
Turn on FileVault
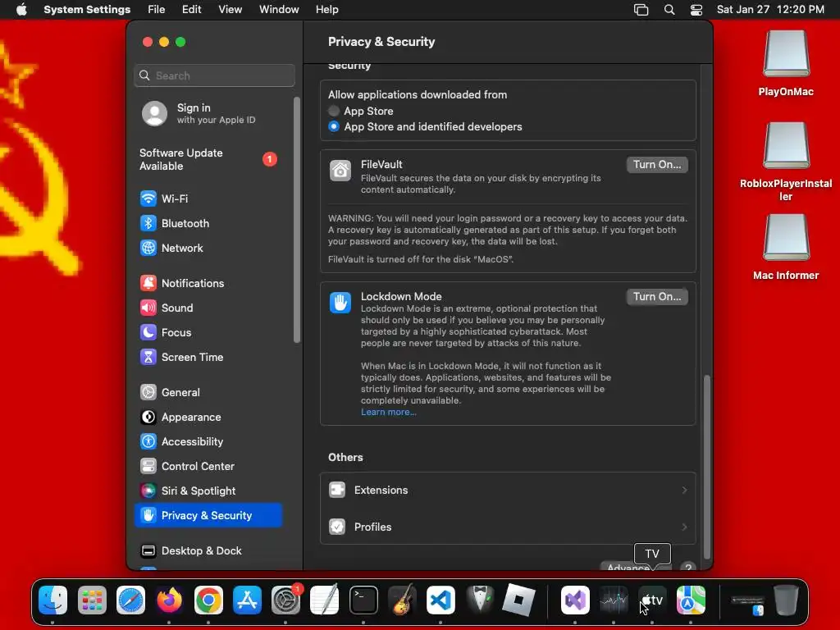(x=657, y=164)
